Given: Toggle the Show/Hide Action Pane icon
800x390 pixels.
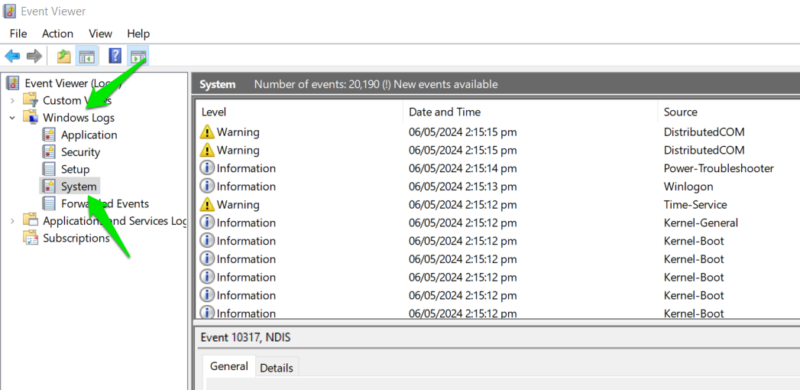Looking at the screenshot, I should [x=138, y=56].
